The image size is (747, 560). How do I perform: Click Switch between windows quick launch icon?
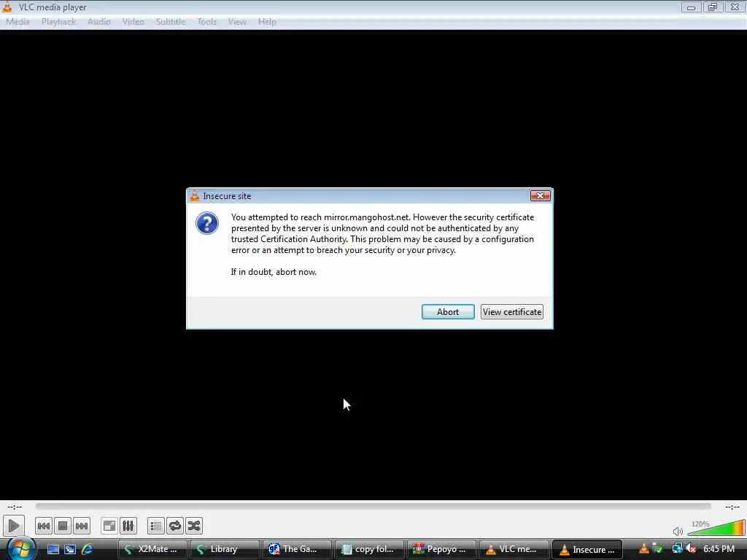[x=70, y=549]
